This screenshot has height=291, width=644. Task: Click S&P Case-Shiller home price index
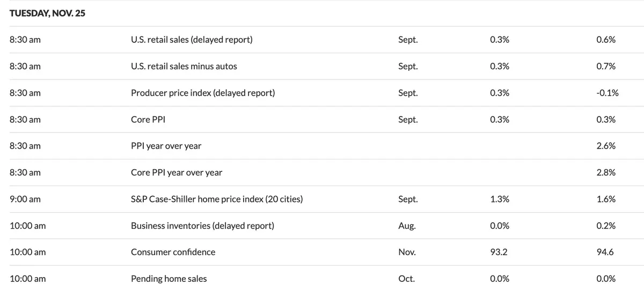pyautogui.click(x=216, y=199)
